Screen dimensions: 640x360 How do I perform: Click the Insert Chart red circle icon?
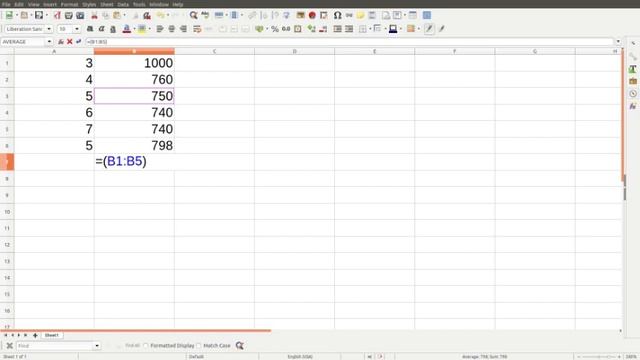tap(312, 16)
